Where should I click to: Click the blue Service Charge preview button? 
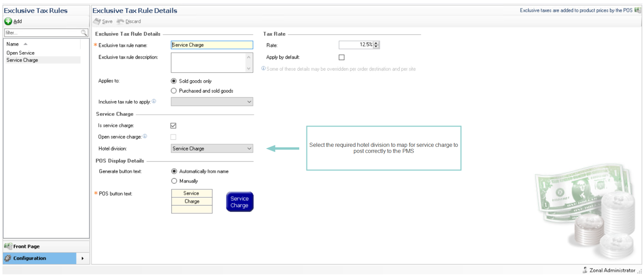[x=239, y=202]
